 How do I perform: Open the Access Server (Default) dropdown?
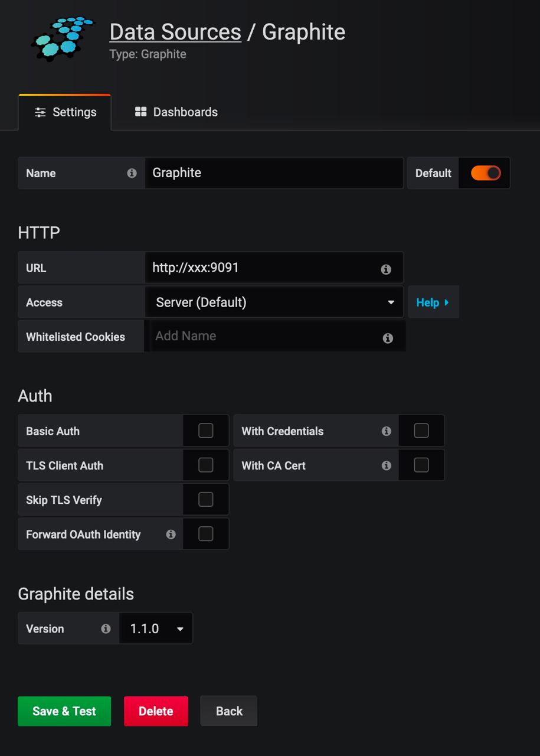click(x=274, y=302)
